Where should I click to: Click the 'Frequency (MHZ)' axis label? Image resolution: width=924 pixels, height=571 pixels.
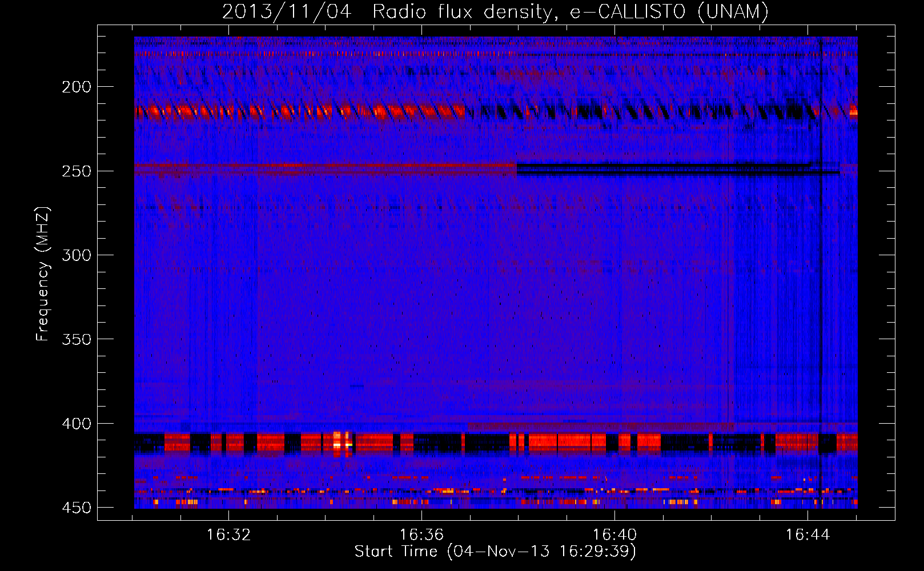[x=43, y=274]
